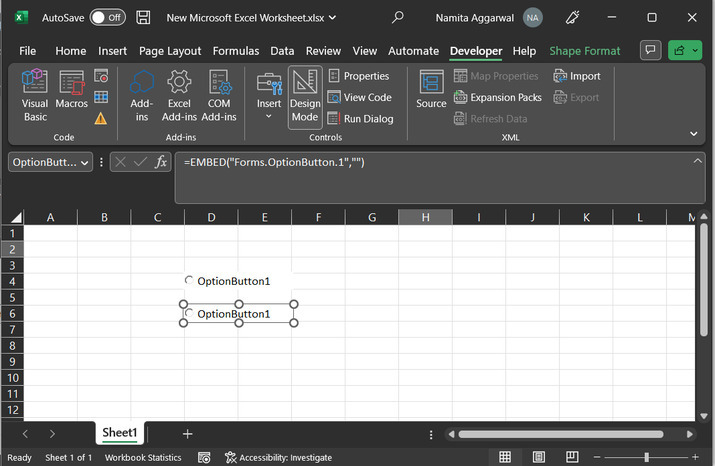Click View Code button
The image size is (715, 466).
tap(359, 97)
